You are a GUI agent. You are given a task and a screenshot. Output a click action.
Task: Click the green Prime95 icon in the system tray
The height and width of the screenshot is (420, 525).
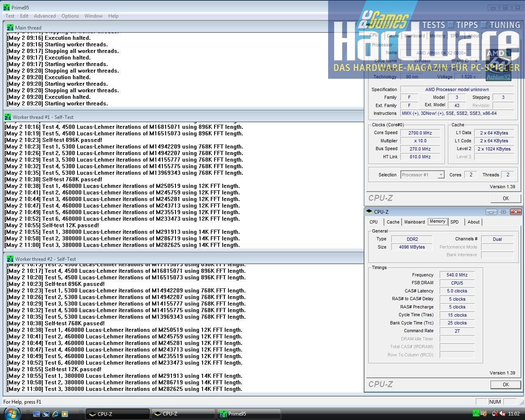click(476, 413)
